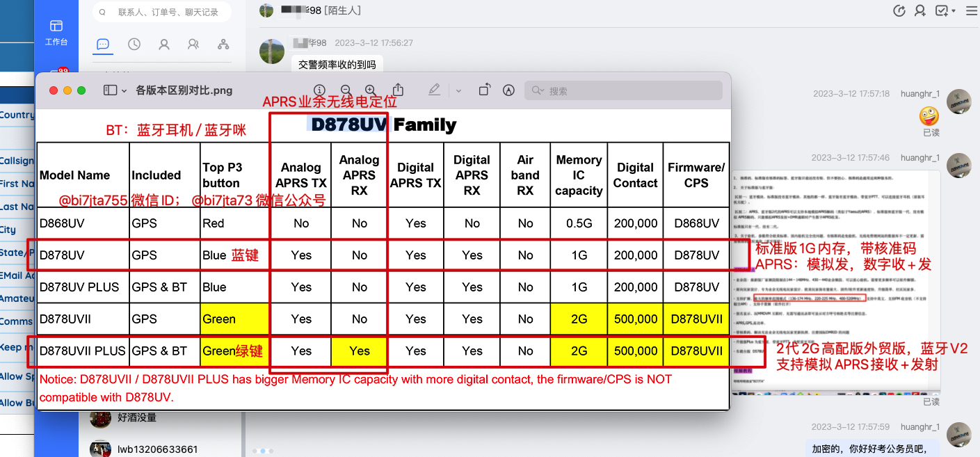Switch to the organization structure tab
980x457 pixels.
coord(223,44)
